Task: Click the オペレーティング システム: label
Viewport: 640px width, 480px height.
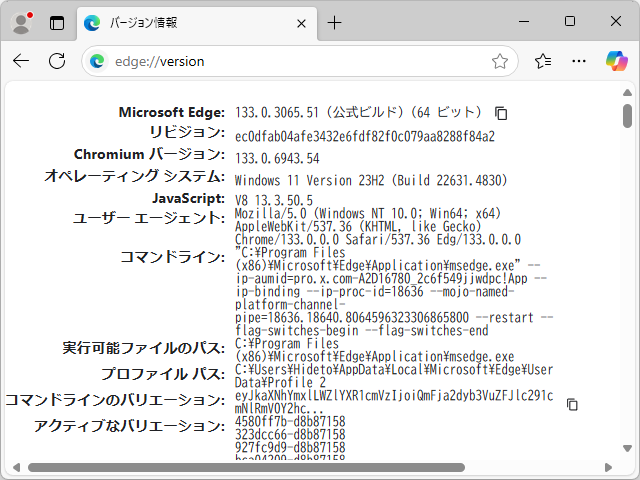Action: coord(135,176)
